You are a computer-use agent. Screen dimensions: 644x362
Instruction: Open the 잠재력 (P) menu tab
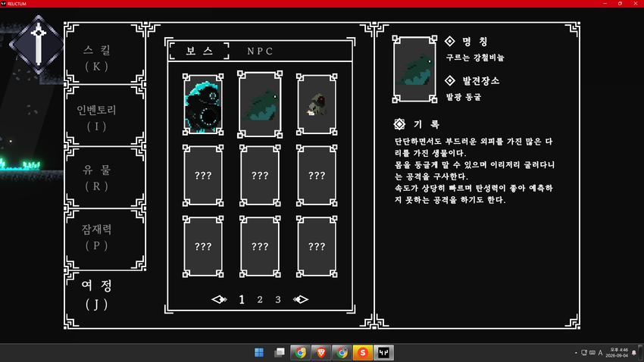(105, 239)
